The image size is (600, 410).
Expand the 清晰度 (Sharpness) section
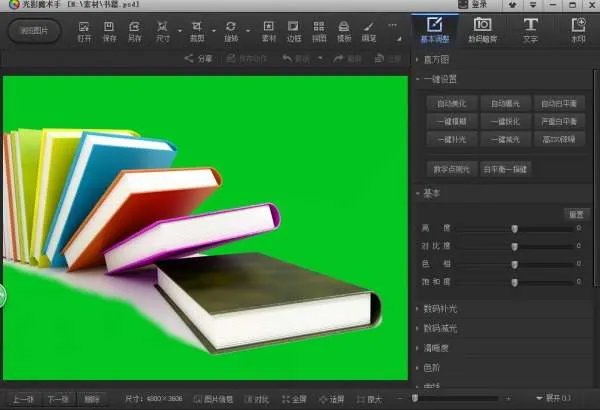point(437,349)
